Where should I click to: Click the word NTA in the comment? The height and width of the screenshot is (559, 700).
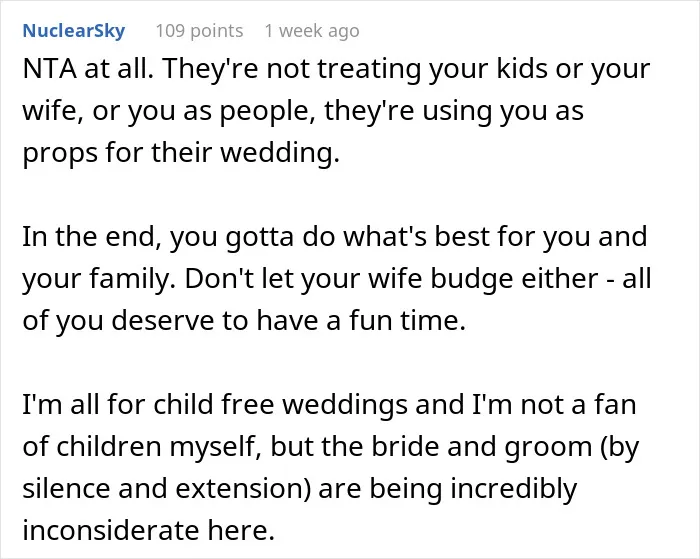(x=49, y=69)
